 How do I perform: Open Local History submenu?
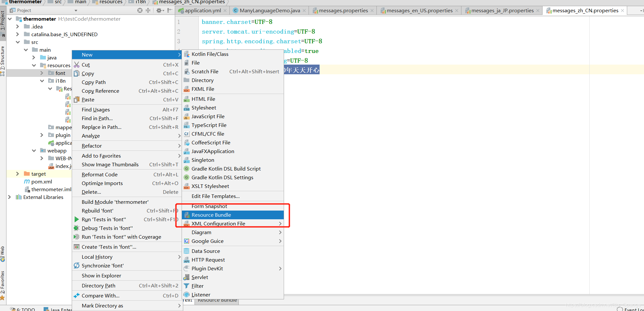pos(126,257)
